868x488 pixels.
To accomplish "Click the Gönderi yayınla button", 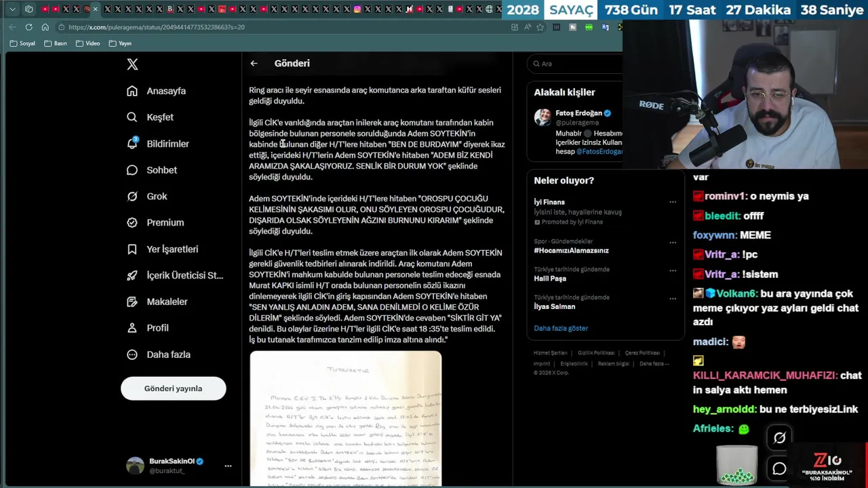I will coord(173,388).
